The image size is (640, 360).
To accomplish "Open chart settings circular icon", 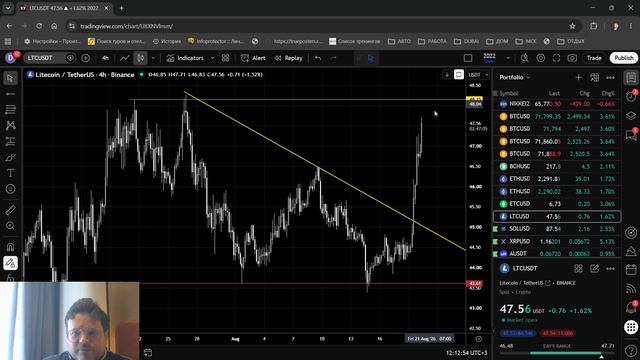I will tap(540, 58).
